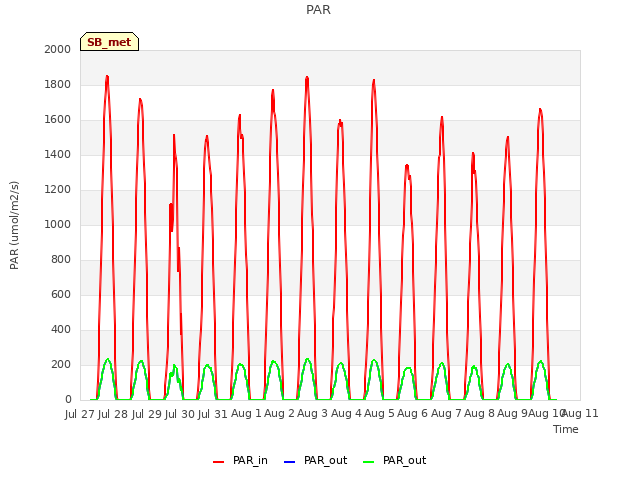
Task: Click the Aug 11 x-axis date label
Action: pyautogui.click(x=581, y=413)
